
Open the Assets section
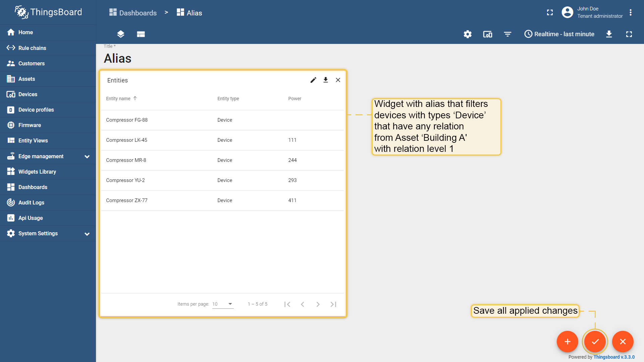[48, 79]
